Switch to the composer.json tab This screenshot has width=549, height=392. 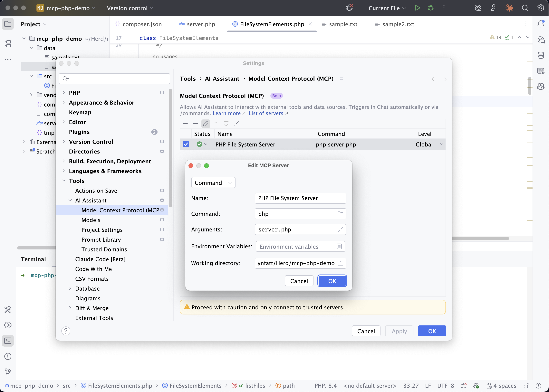point(138,24)
